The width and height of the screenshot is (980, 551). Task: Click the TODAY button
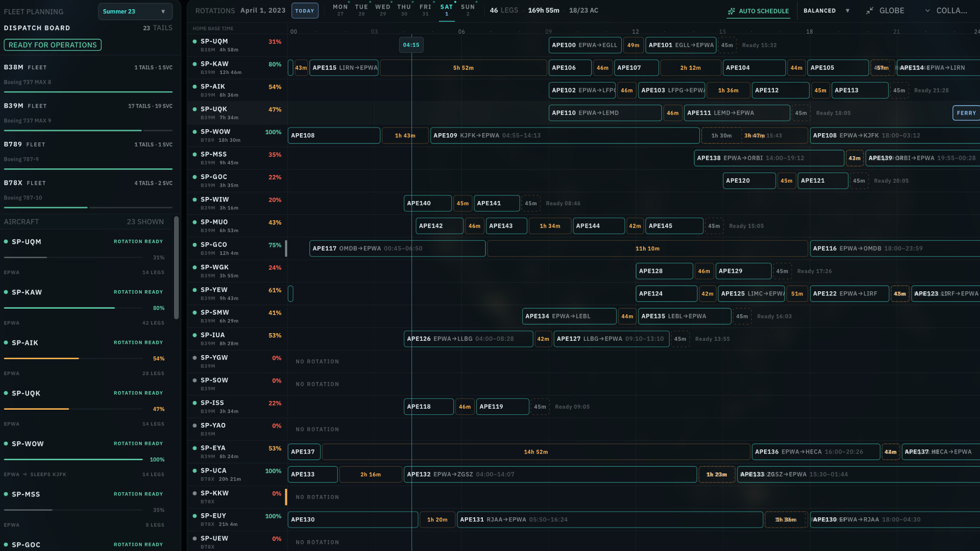pyautogui.click(x=305, y=11)
